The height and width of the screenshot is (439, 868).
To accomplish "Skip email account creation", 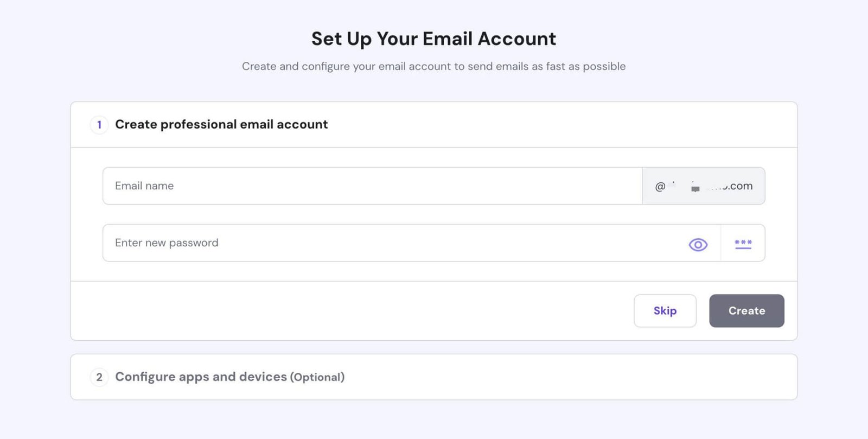I will point(665,311).
